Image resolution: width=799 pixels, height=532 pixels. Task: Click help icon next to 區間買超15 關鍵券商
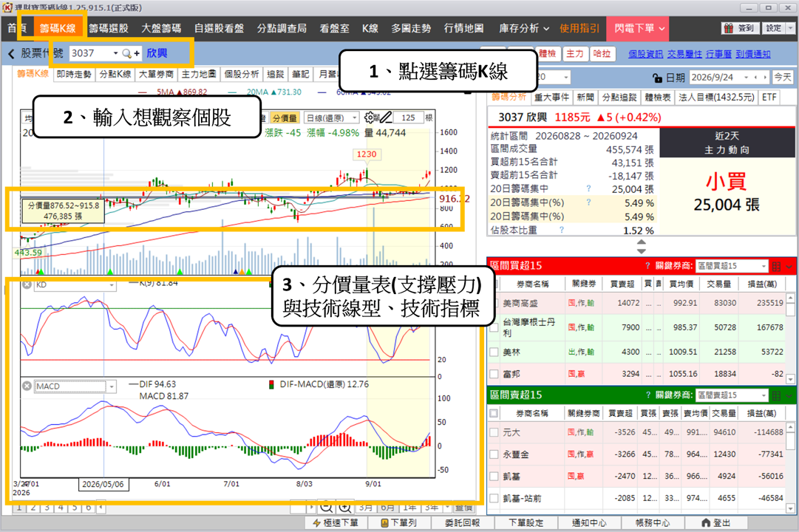coord(647,265)
